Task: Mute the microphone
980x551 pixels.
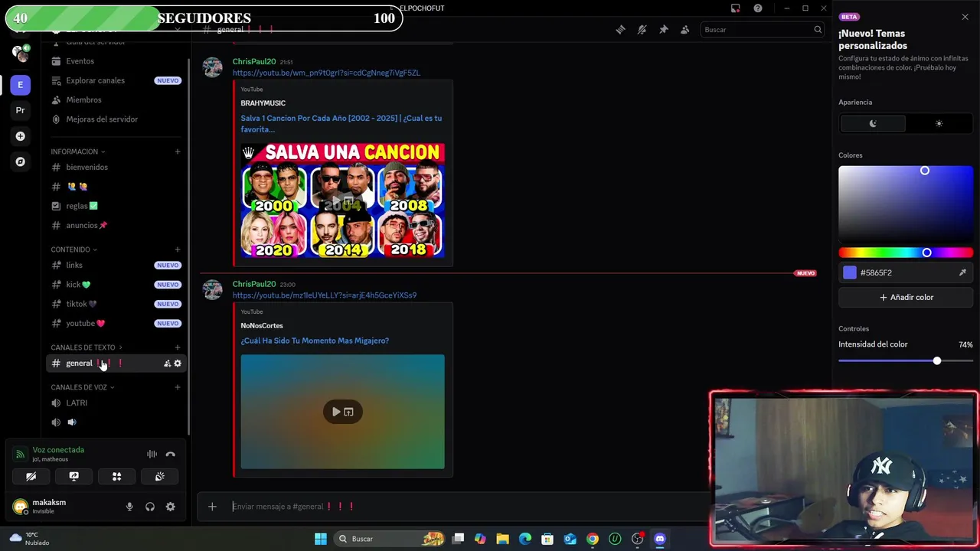Action: (x=129, y=507)
